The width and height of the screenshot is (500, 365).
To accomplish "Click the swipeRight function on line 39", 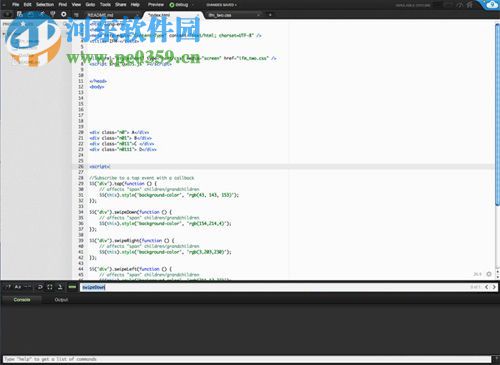I will click(x=128, y=240).
